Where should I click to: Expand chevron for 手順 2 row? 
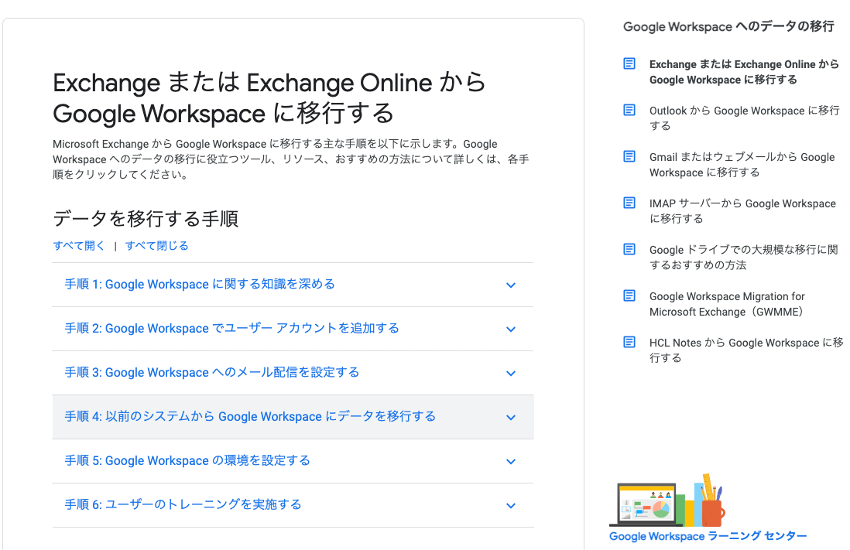(x=511, y=329)
